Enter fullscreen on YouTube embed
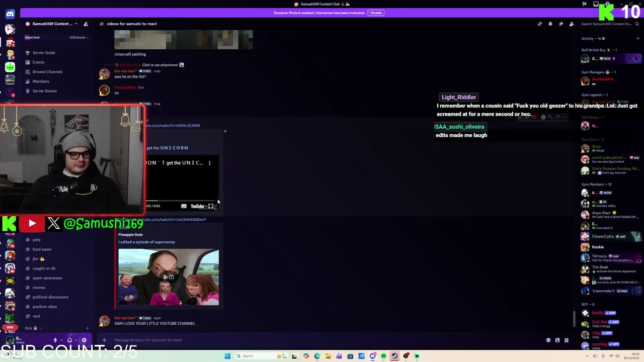The width and height of the screenshot is (644, 362). click(211, 206)
